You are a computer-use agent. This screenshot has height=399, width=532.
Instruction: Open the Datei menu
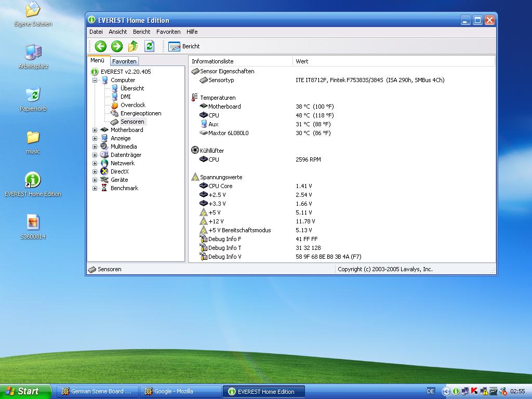(96, 32)
